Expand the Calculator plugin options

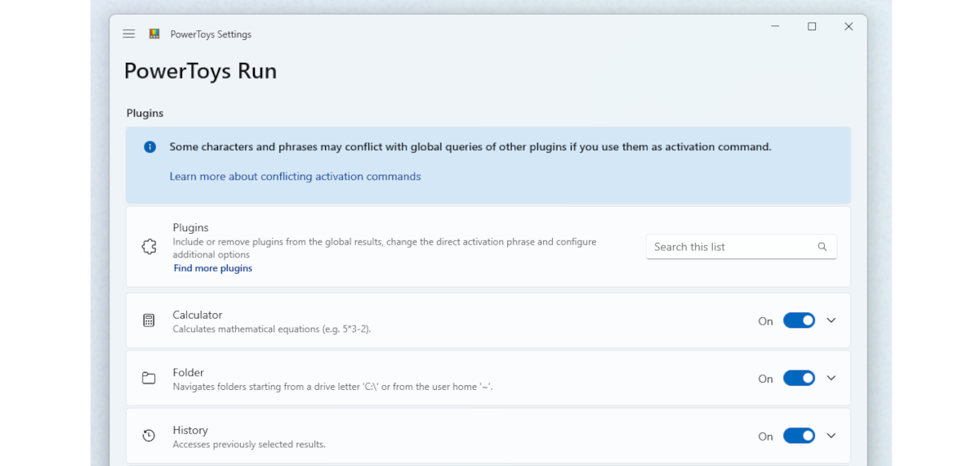[x=831, y=320]
